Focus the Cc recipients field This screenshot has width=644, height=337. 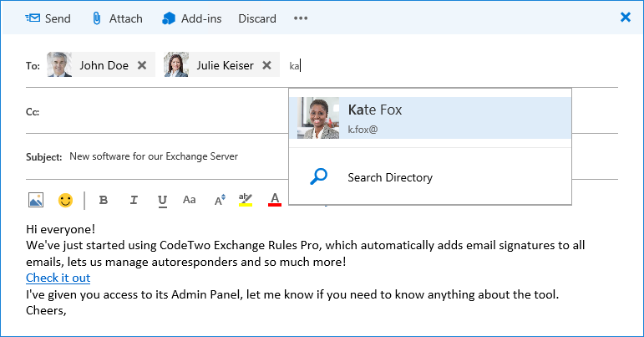165,112
